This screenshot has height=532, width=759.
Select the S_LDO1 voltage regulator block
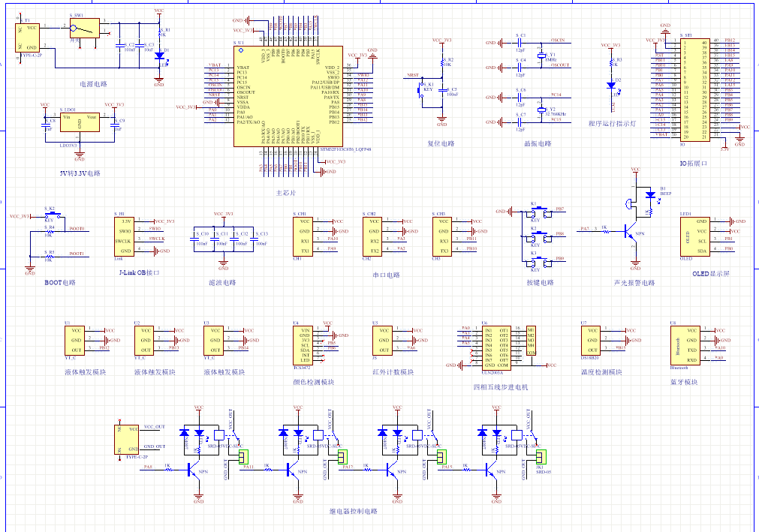(x=79, y=125)
